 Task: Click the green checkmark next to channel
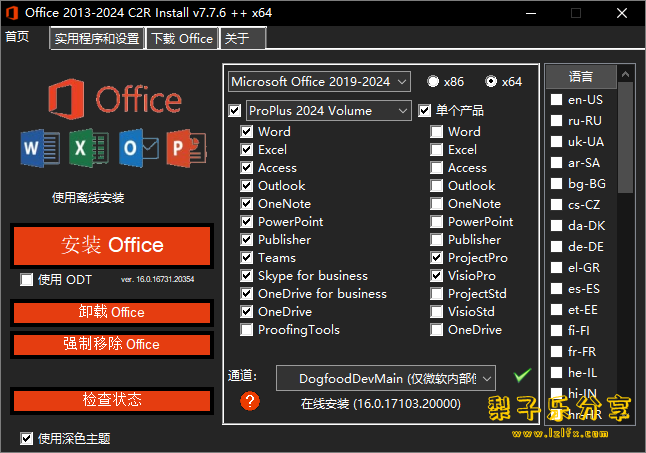(x=522, y=375)
